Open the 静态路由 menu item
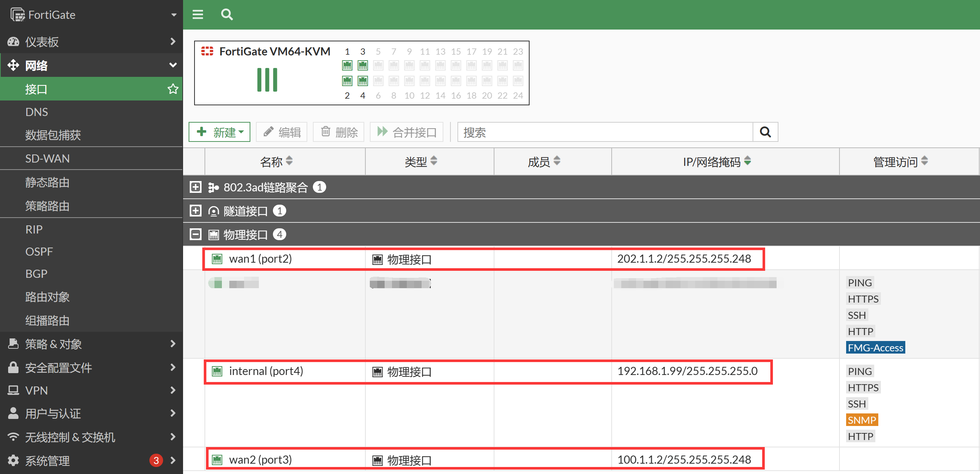The image size is (980, 474). [x=48, y=183]
